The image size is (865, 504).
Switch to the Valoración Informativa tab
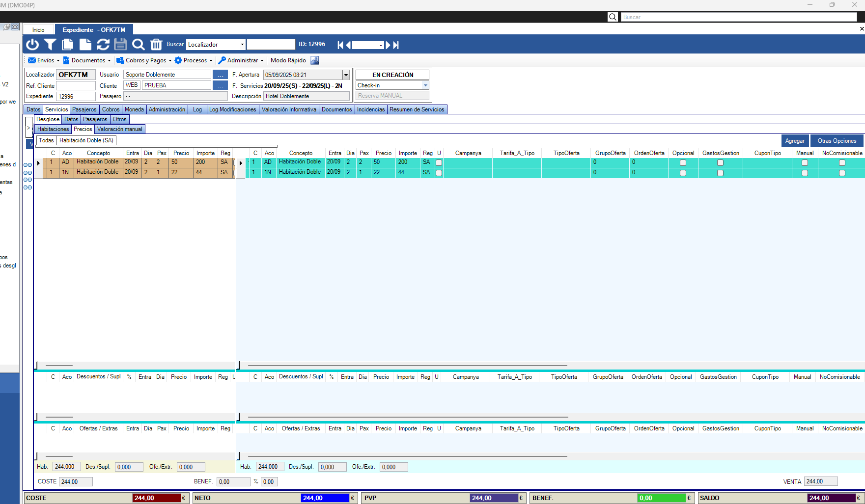click(289, 109)
